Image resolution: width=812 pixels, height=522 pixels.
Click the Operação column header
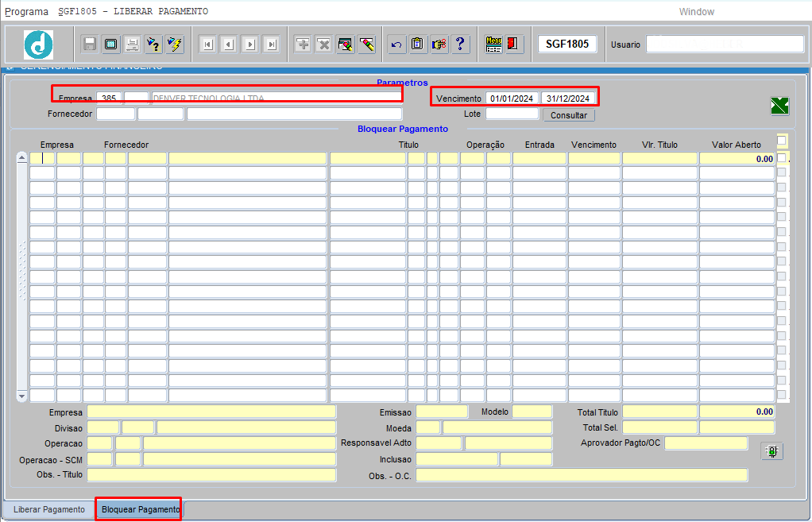485,145
